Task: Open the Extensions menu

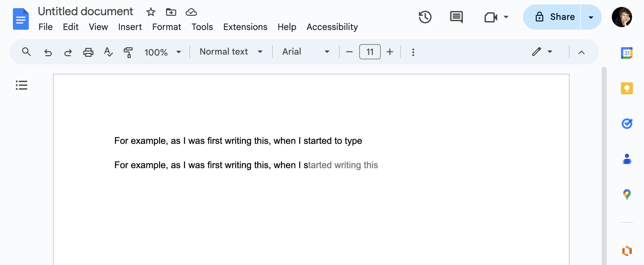Action: 245,27
